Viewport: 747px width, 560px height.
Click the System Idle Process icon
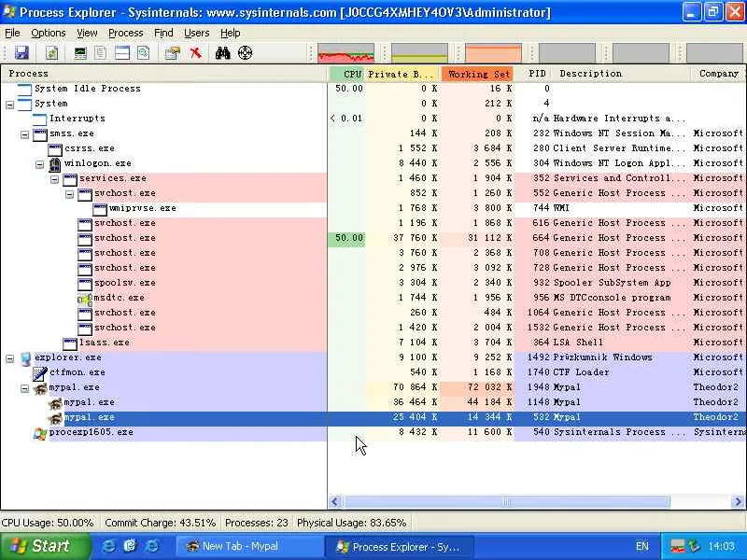click(x=25, y=89)
